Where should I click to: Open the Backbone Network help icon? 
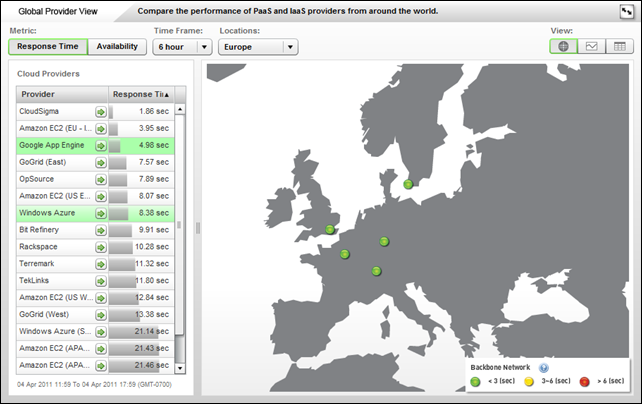point(543,368)
